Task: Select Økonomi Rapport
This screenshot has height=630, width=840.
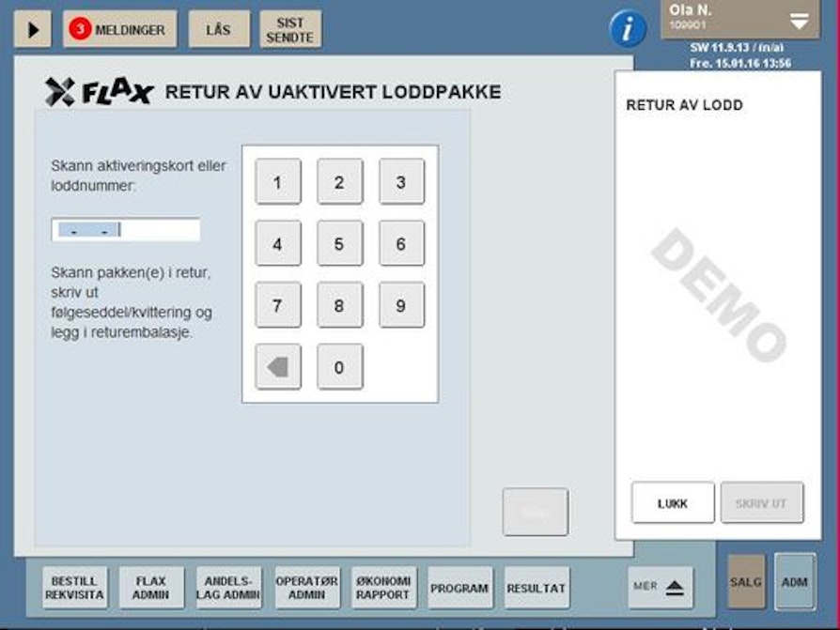Action: point(384,588)
